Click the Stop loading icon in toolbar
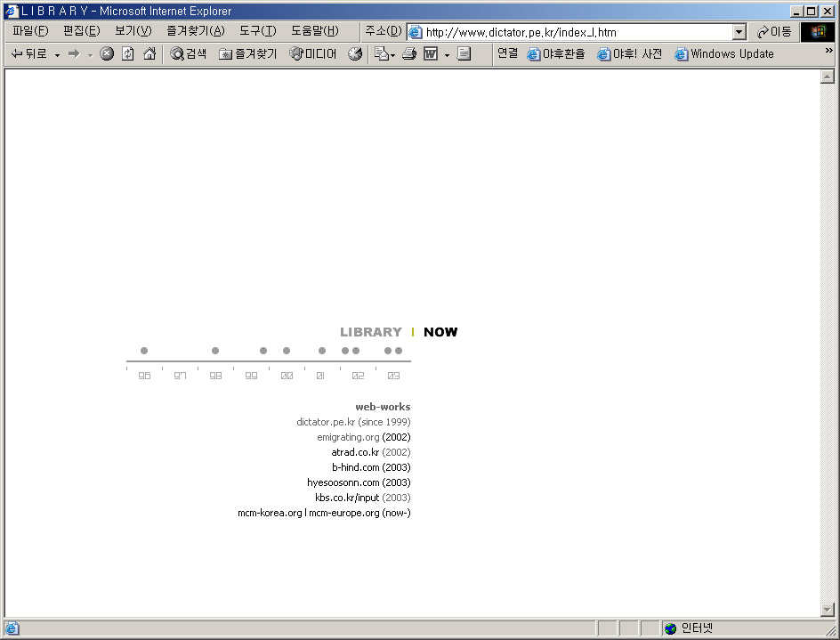 tap(107, 54)
